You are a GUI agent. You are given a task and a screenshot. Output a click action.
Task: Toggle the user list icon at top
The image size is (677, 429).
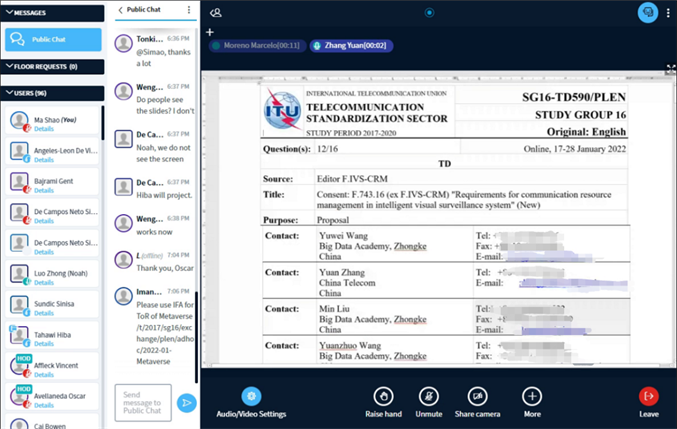[x=216, y=13]
